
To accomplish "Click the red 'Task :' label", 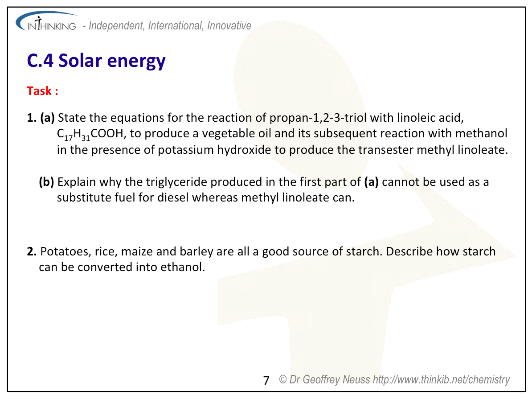I will pyautogui.click(x=43, y=91).
